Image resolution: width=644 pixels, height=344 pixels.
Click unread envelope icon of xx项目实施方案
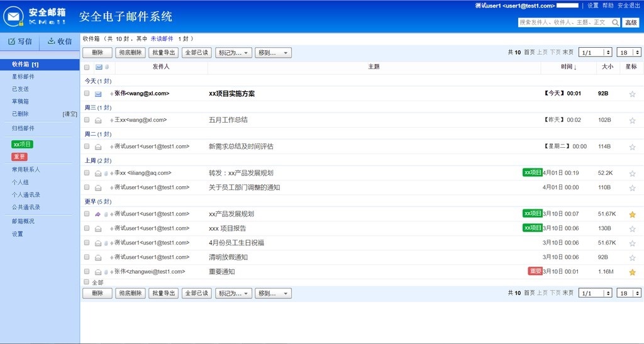[98, 94]
